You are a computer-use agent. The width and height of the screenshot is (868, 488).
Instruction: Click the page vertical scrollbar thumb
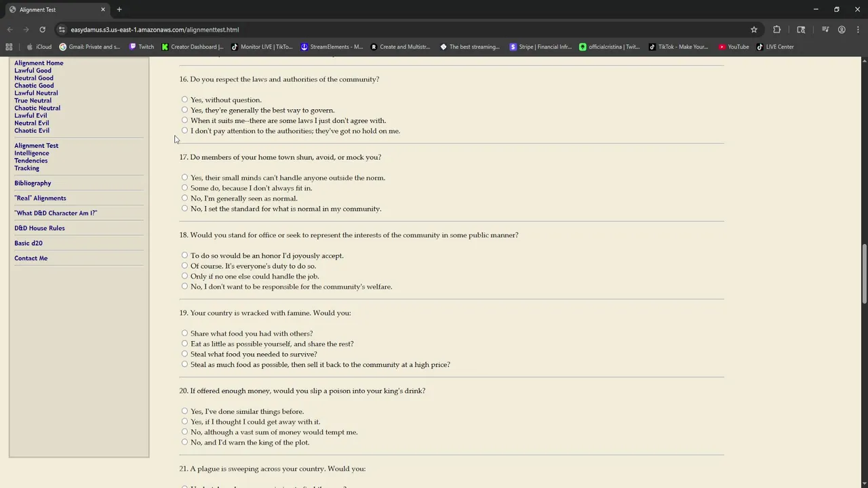[864, 274]
